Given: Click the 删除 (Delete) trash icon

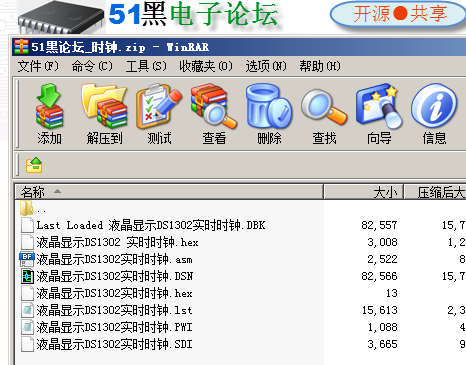Looking at the screenshot, I should 269,106.
